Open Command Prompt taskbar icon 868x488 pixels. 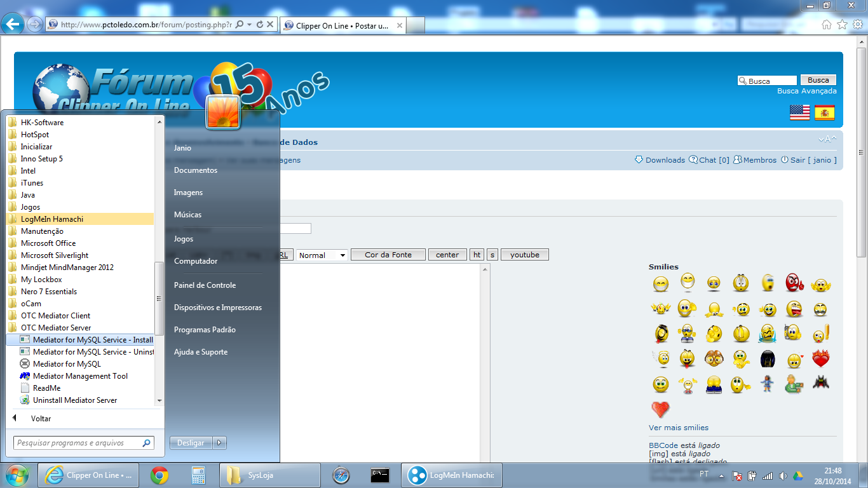(x=380, y=475)
